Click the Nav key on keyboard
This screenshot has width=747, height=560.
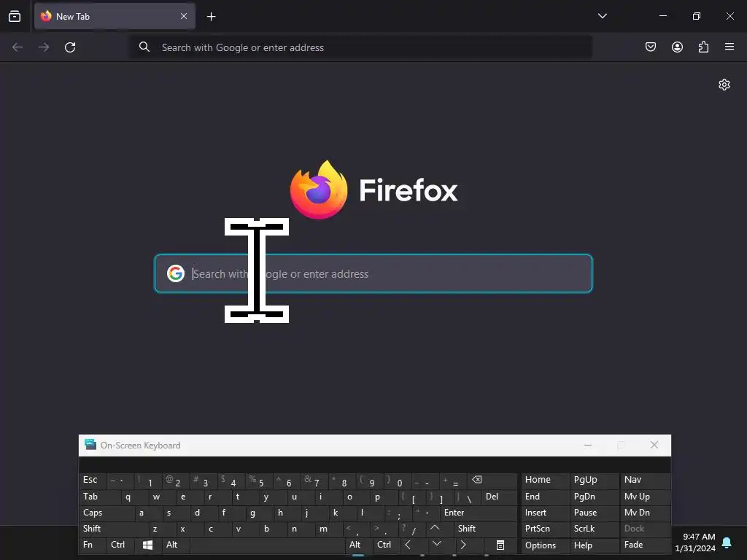(645, 480)
